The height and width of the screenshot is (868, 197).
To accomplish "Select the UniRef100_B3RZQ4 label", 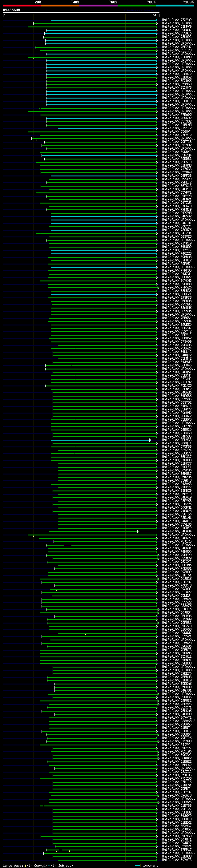I will pos(176,155).
